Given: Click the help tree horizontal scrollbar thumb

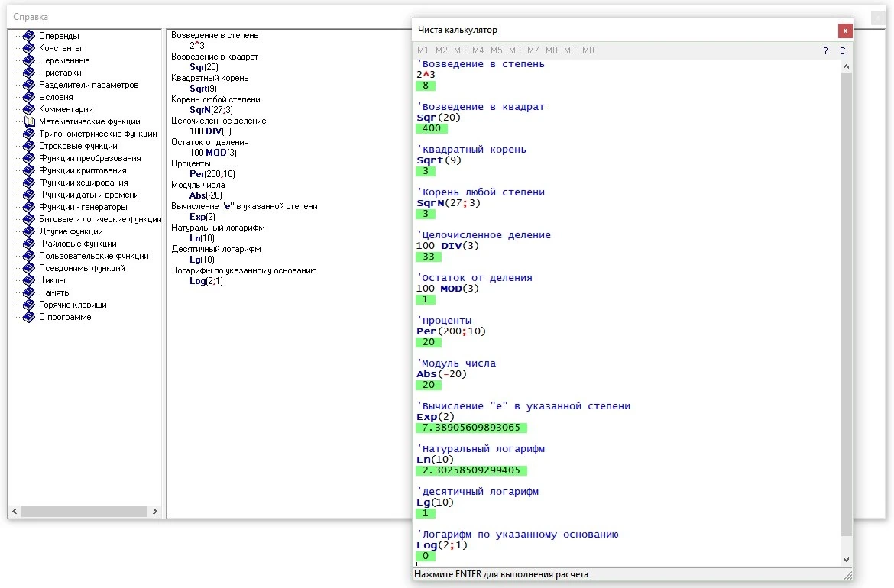Looking at the screenshot, I should coord(84,511).
